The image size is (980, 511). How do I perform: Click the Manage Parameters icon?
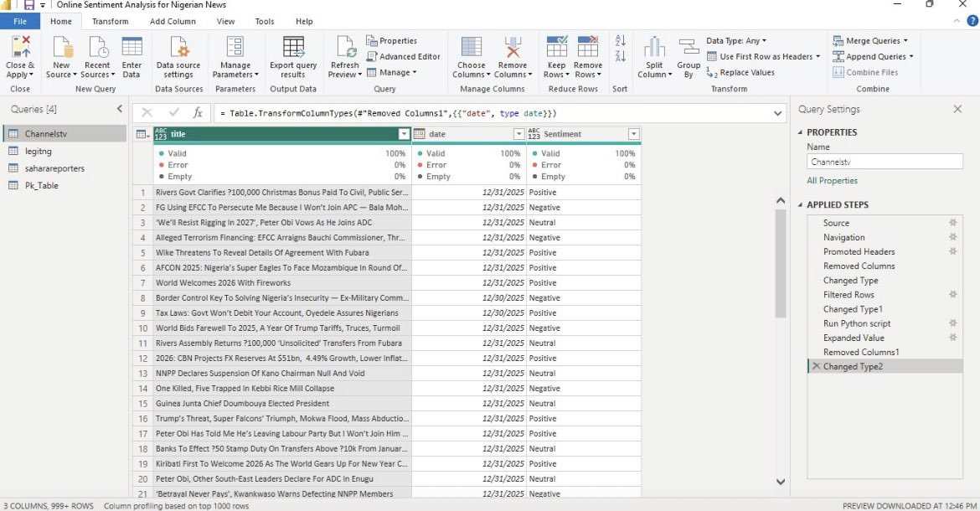[x=235, y=47]
